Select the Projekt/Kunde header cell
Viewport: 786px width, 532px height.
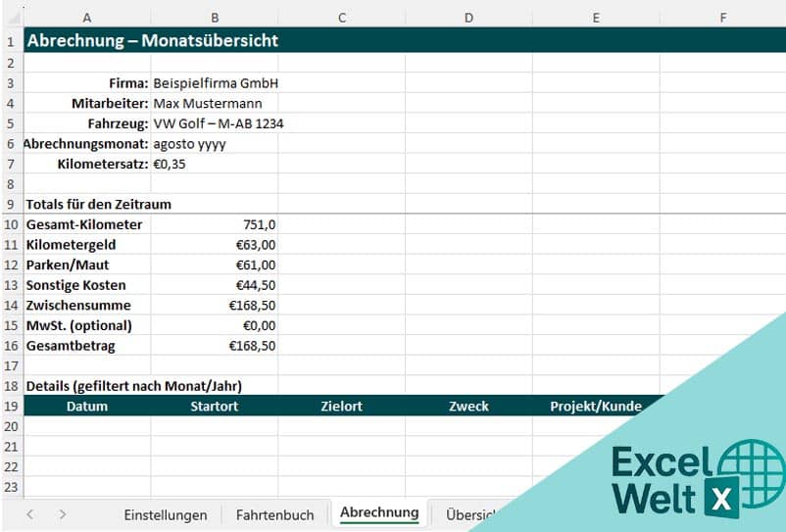pyautogui.click(x=596, y=406)
